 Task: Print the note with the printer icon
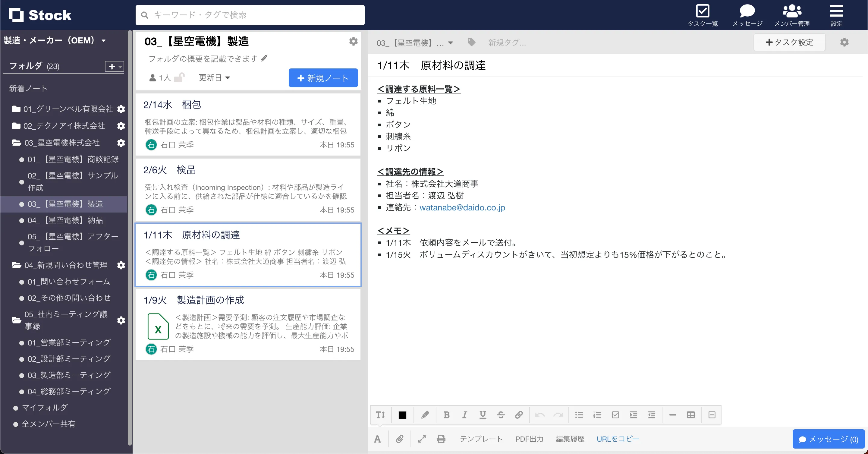(441, 439)
